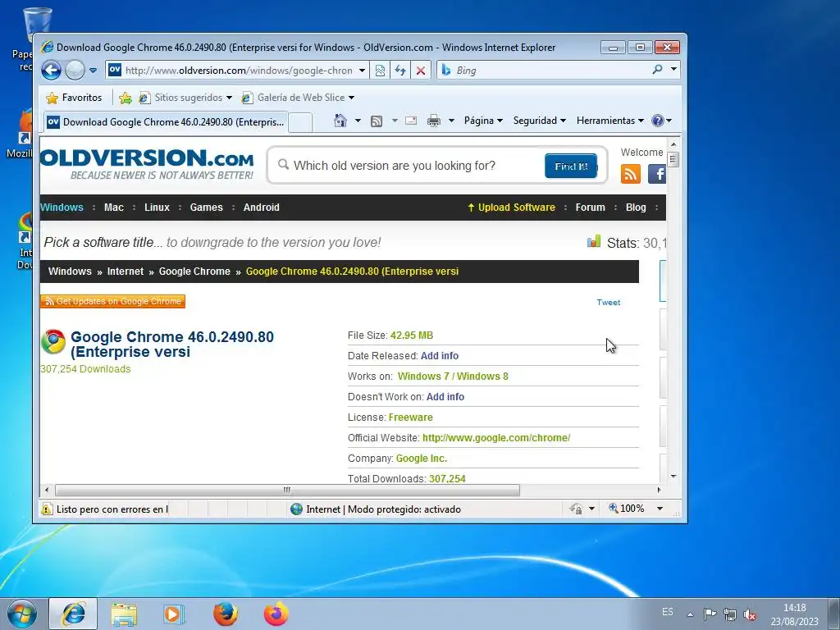Screen dimensions: 840x630
Task: Click Upload Software link
Action: (x=511, y=208)
